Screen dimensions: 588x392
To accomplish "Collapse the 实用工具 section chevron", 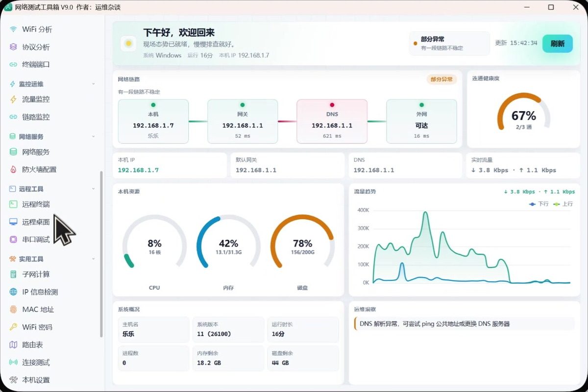I will [x=93, y=259].
